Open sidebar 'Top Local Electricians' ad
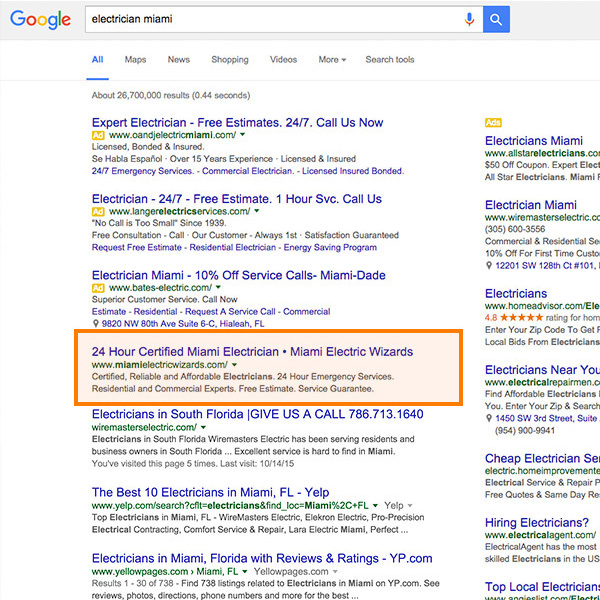600x600 pixels. 542,587
